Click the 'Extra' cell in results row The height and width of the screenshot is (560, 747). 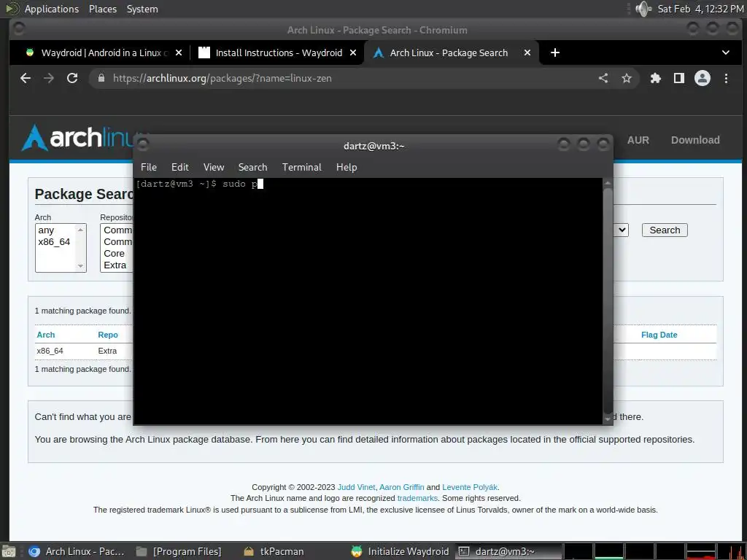click(107, 351)
